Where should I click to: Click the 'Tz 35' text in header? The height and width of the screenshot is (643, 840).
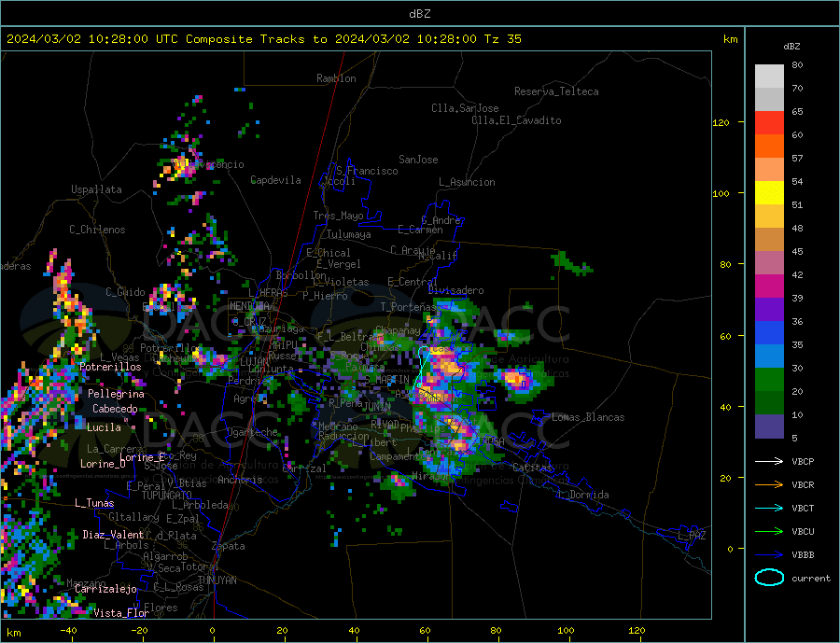(x=502, y=39)
